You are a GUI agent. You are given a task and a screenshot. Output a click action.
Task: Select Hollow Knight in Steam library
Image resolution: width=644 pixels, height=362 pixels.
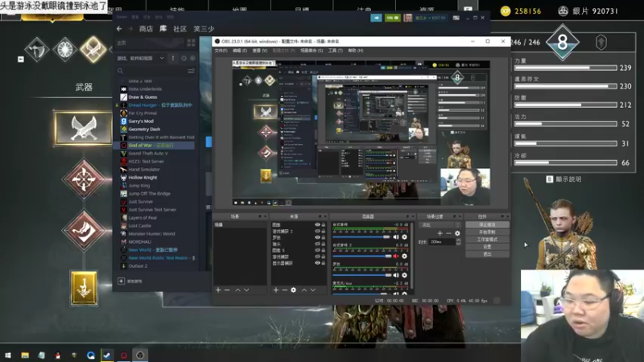pos(142,178)
